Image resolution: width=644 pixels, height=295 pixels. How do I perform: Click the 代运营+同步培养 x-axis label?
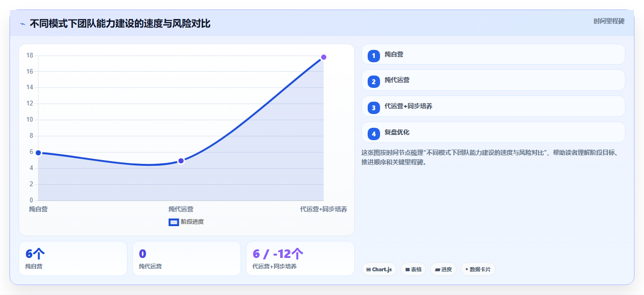(x=323, y=209)
